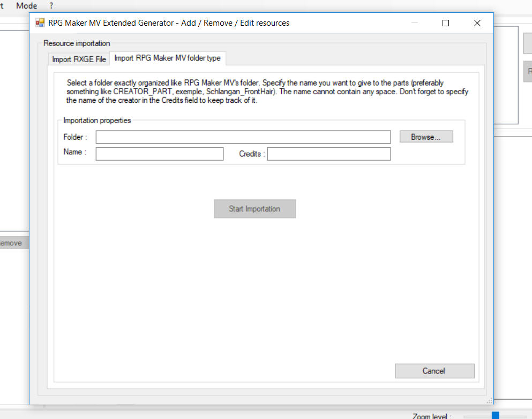The image size is (532, 419).
Task: Open folder picker with Browse button
Action: [426, 137]
